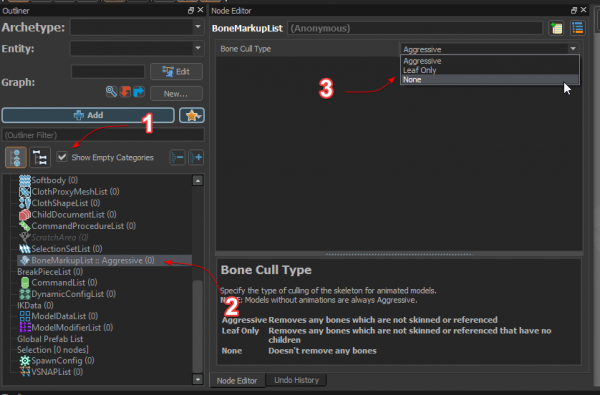Select the ClothProxyMeshList (0) text
Screen dimensions: 600x395
click(x=75, y=191)
